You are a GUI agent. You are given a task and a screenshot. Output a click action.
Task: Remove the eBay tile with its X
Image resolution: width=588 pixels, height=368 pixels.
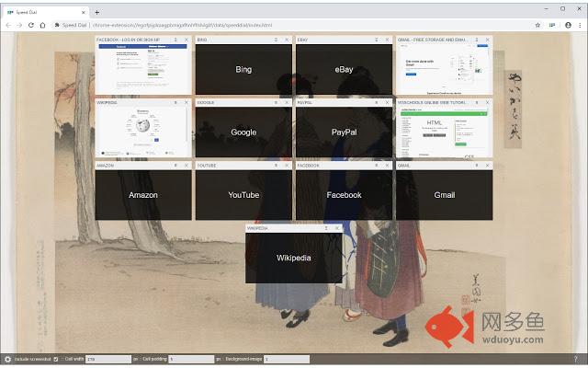pos(388,40)
